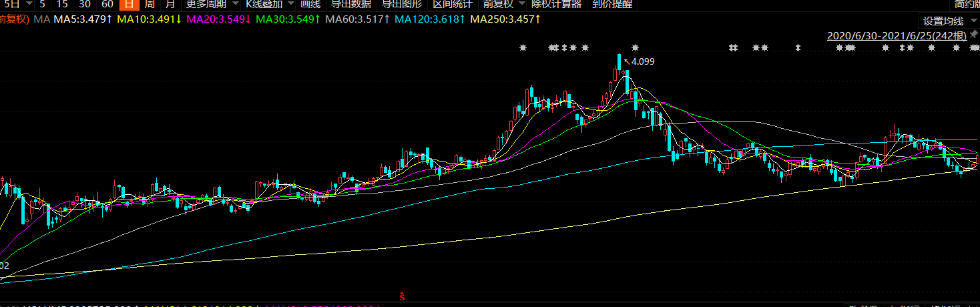Switch to the 15-minute period
The width and height of the screenshot is (980, 307).
(x=62, y=4)
